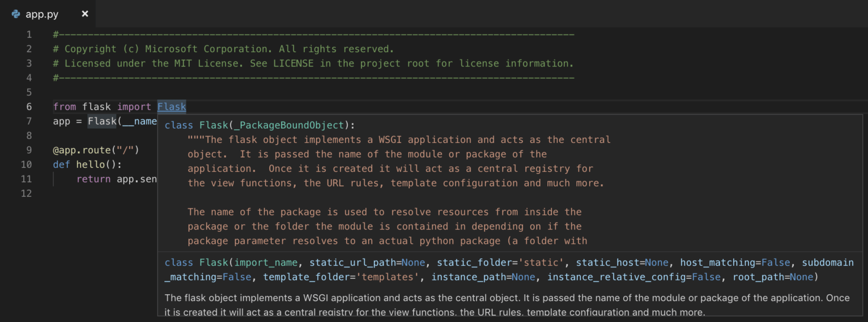
Task: Select the app.py editor tab
Action: [48, 14]
